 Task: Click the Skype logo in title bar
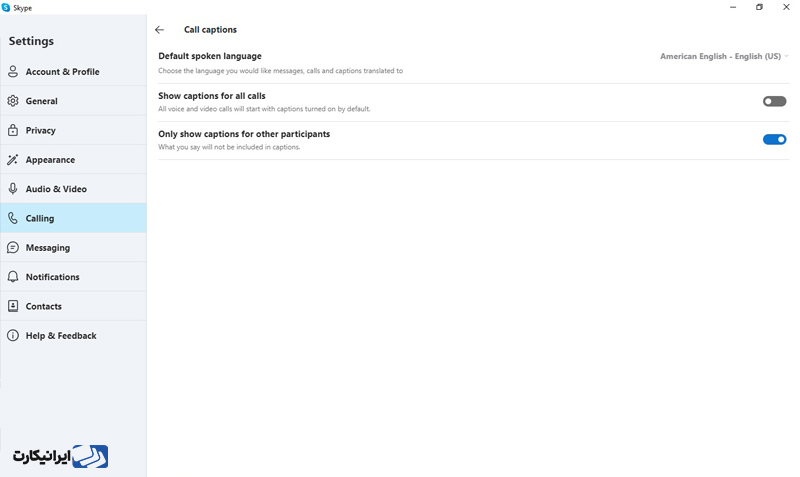coord(6,8)
